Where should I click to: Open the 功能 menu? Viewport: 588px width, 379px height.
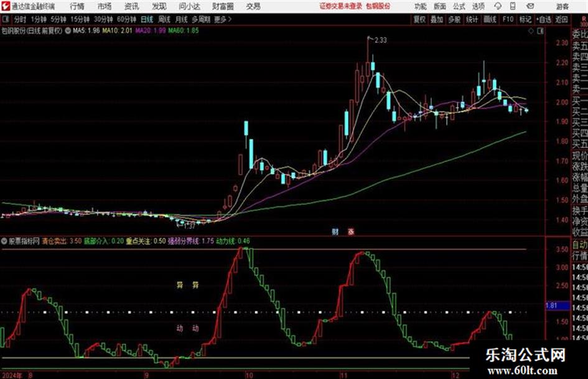pyautogui.click(x=421, y=6)
